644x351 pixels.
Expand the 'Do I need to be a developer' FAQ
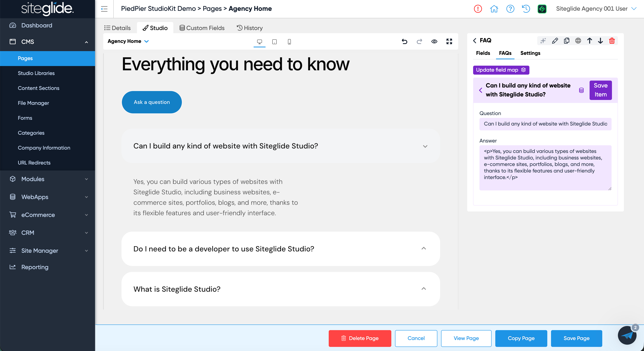coord(280,249)
